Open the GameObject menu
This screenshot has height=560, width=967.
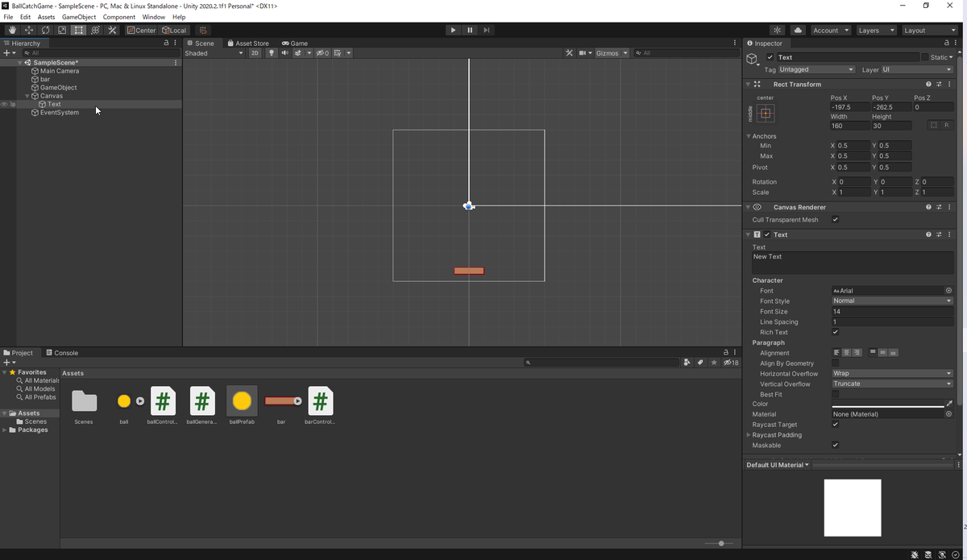click(x=79, y=17)
